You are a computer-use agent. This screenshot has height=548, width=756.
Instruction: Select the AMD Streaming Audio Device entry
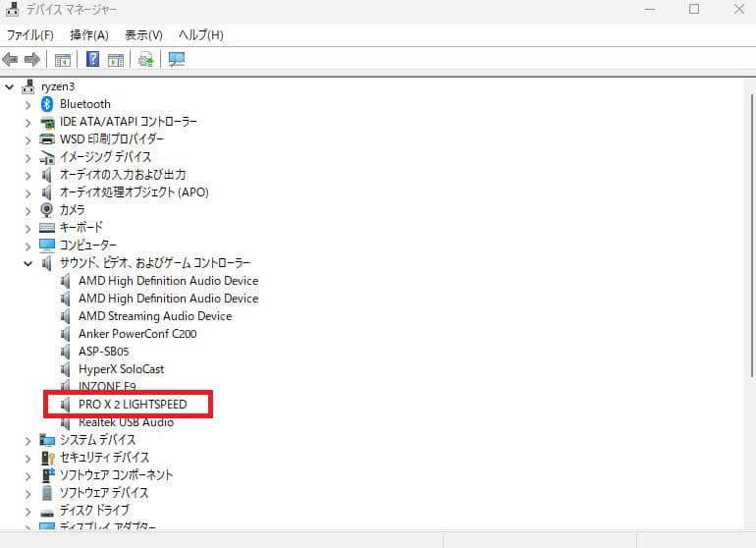(x=154, y=316)
